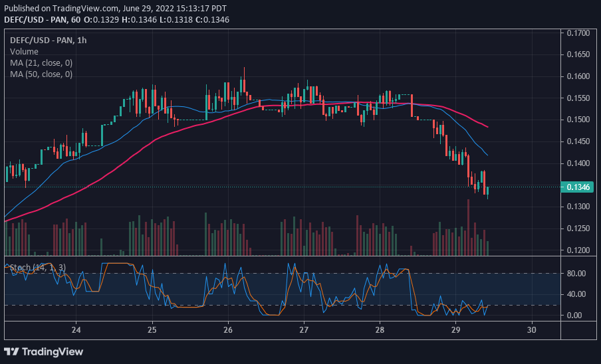Click the 0.1650 price axis label

578,54
